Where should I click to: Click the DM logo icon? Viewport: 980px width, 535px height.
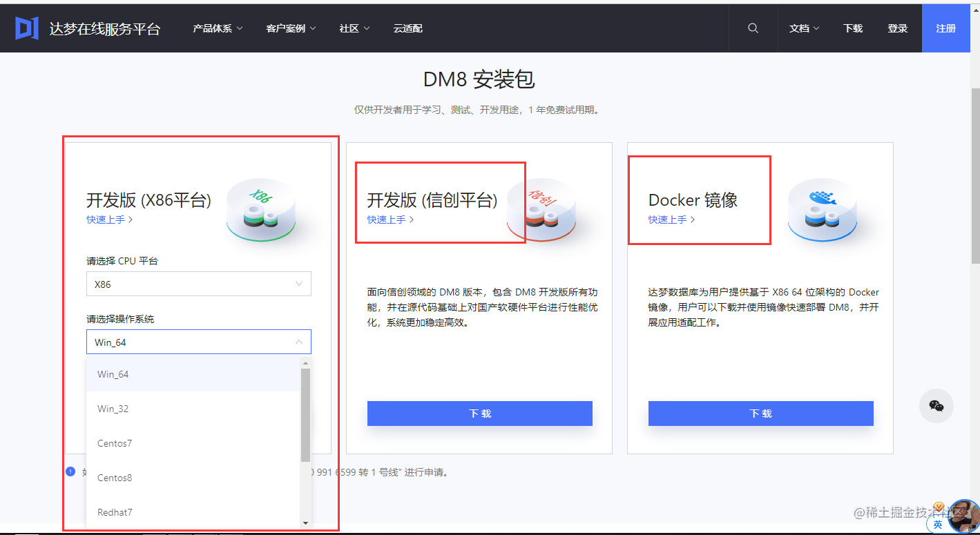(x=26, y=28)
